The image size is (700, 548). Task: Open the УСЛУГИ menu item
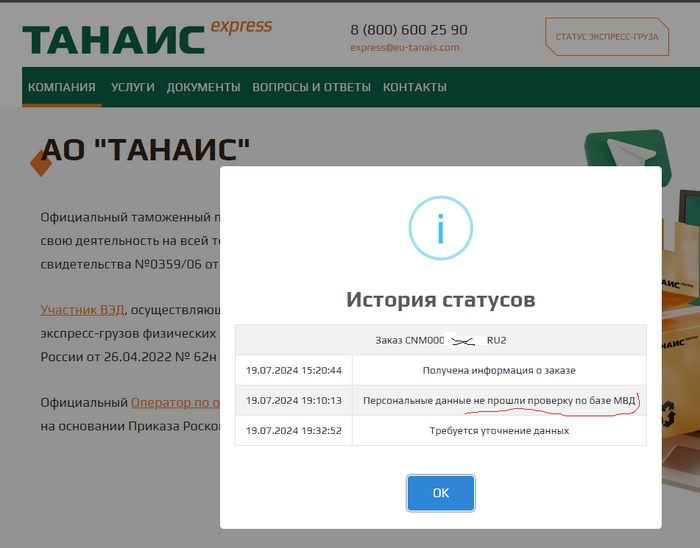click(x=133, y=87)
